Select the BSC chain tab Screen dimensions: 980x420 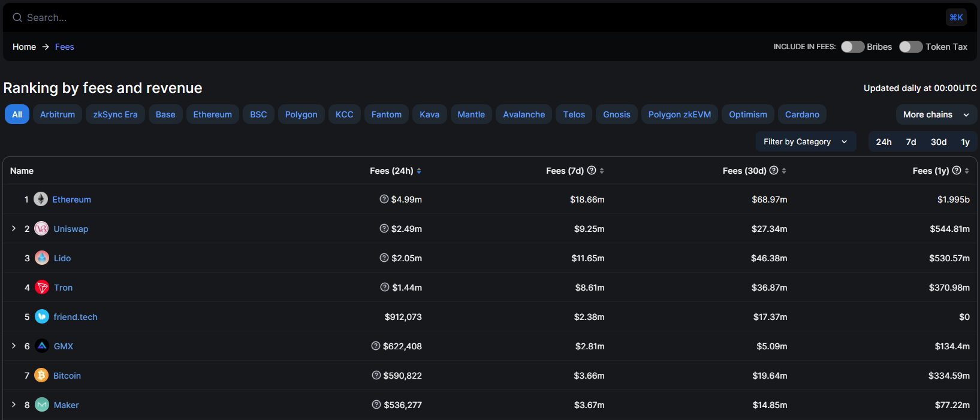(x=258, y=114)
